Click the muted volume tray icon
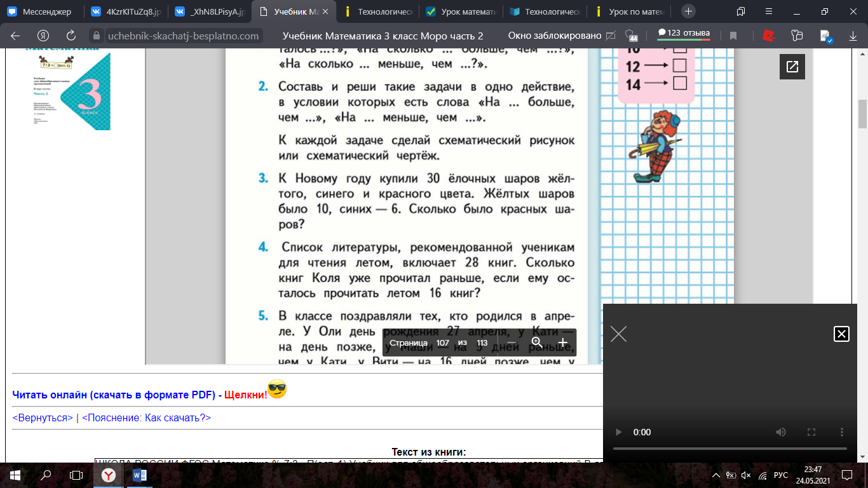This screenshot has height=488, width=868. coord(746,475)
